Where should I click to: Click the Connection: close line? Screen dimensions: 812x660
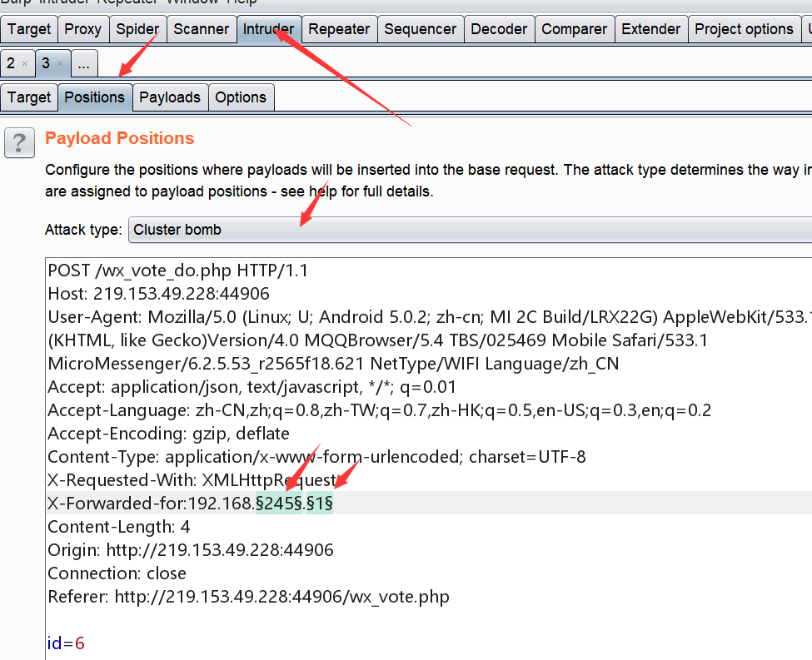coord(117,573)
